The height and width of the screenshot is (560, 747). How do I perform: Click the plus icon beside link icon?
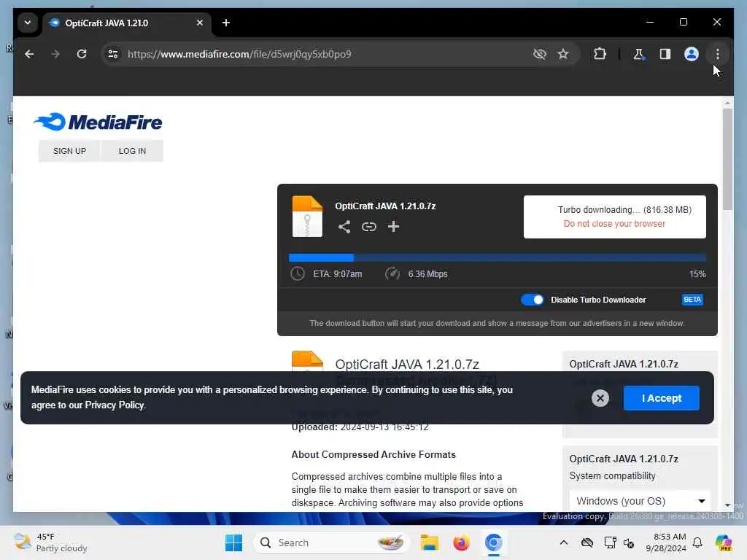[393, 227]
